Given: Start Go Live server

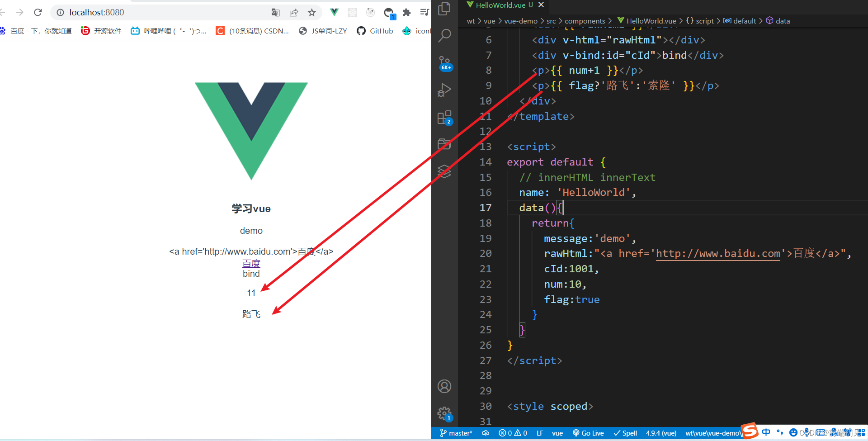Looking at the screenshot, I should tap(588, 433).
